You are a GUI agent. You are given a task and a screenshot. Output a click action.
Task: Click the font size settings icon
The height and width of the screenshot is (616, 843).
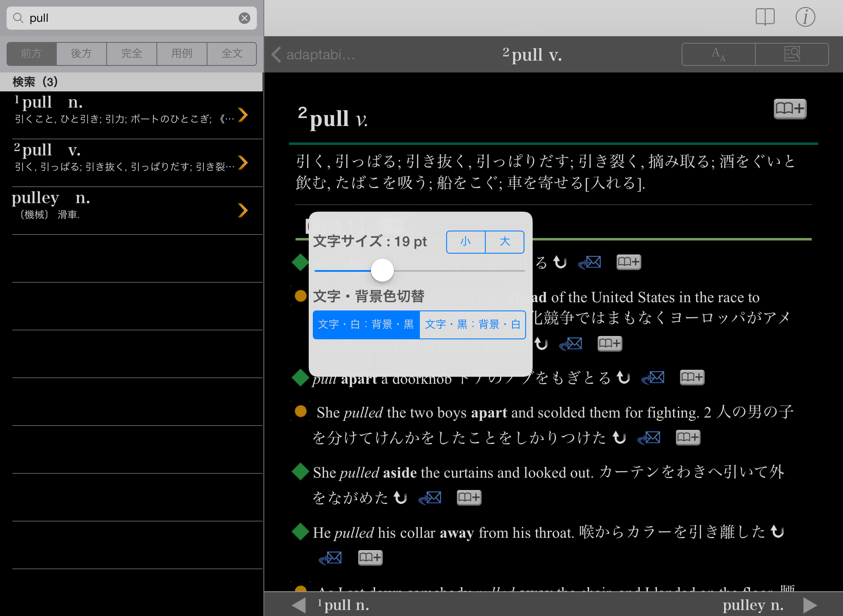point(718,54)
